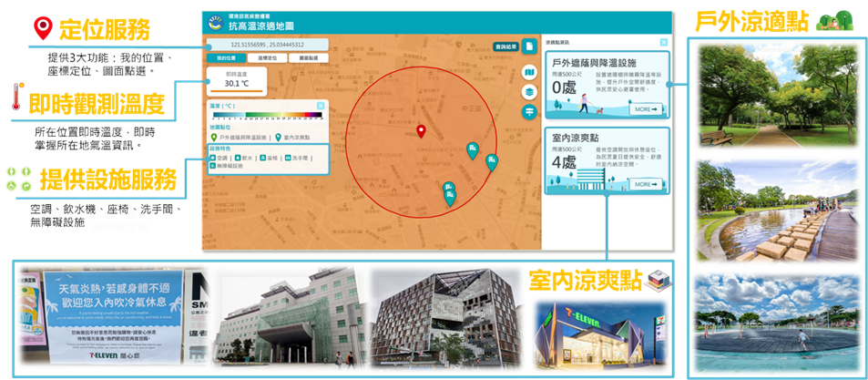Screen dimensions: 868x380
Task: Click green facility icons beside 提供設施服務
Action: point(19,179)
